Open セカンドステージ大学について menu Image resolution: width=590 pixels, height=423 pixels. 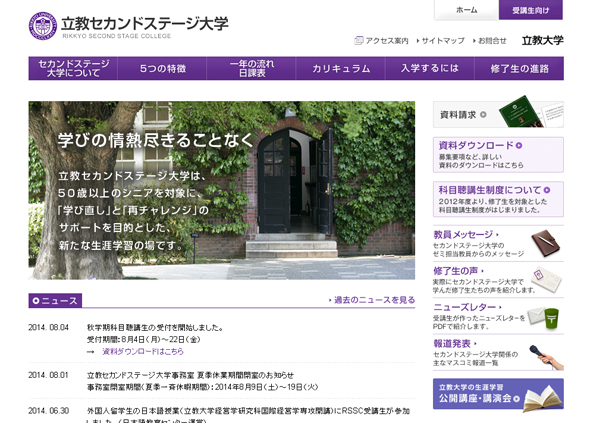(x=73, y=68)
